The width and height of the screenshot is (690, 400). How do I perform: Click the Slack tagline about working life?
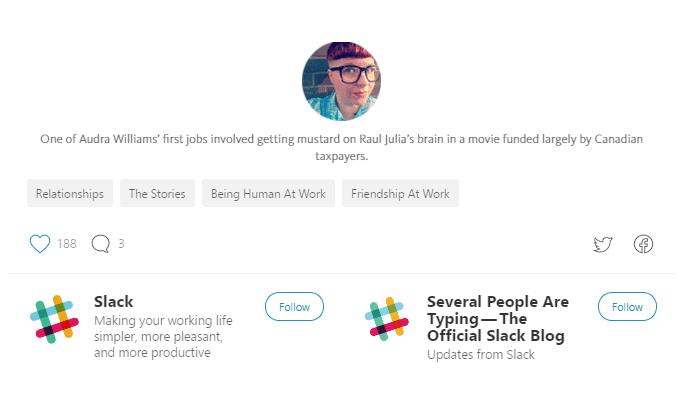point(163,337)
